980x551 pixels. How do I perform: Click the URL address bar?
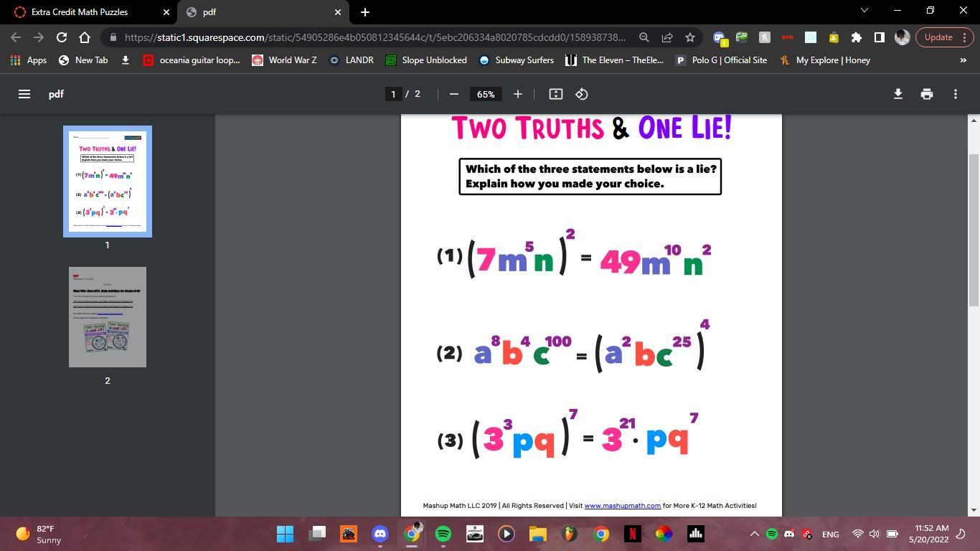pyautogui.click(x=374, y=37)
